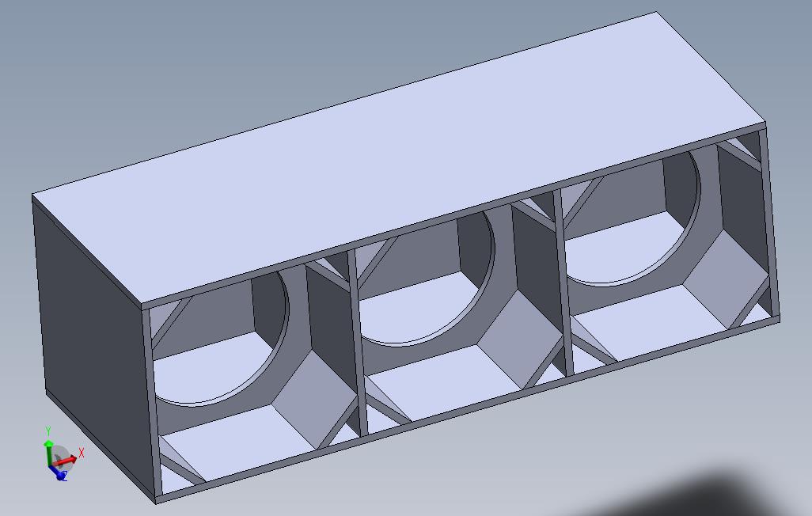This screenshot has height=516, width=812.
Task: Click the blue Z axis of the triad
Action: click(x=57, y=472)
